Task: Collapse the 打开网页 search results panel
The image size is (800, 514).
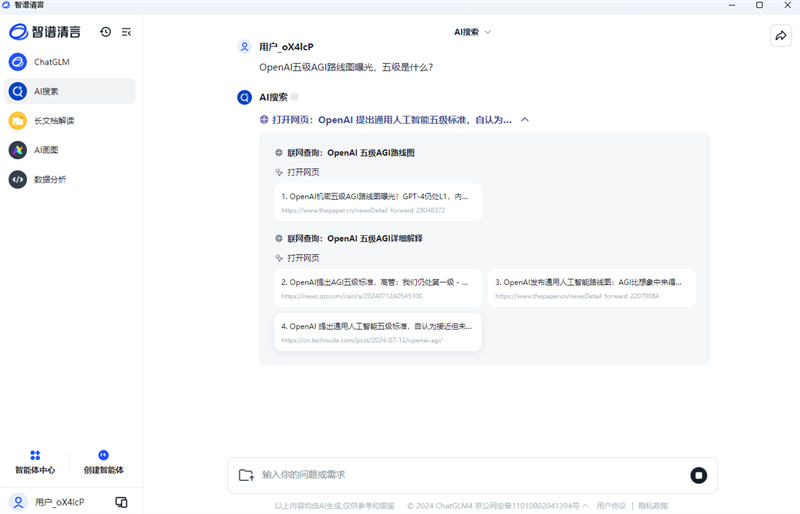Action: [525, 120]
